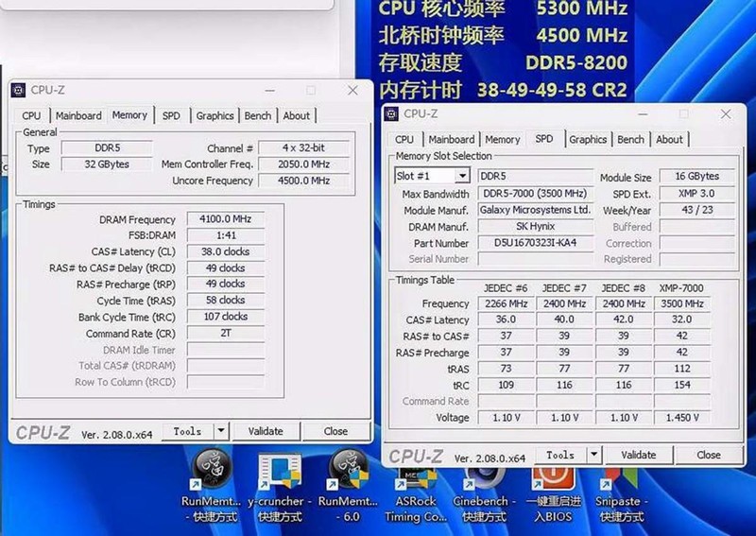Click the Max Bandwidth DDR5-7000 field

535,194
